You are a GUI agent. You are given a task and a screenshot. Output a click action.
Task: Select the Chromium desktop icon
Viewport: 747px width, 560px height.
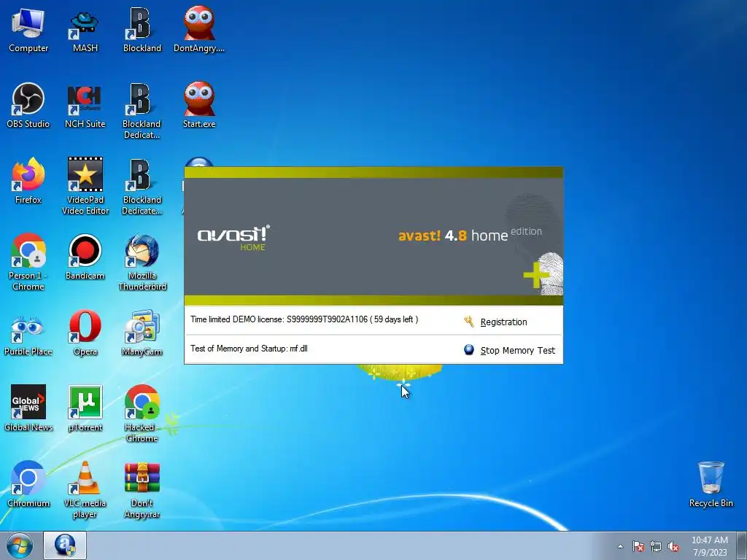click(28, 484)
